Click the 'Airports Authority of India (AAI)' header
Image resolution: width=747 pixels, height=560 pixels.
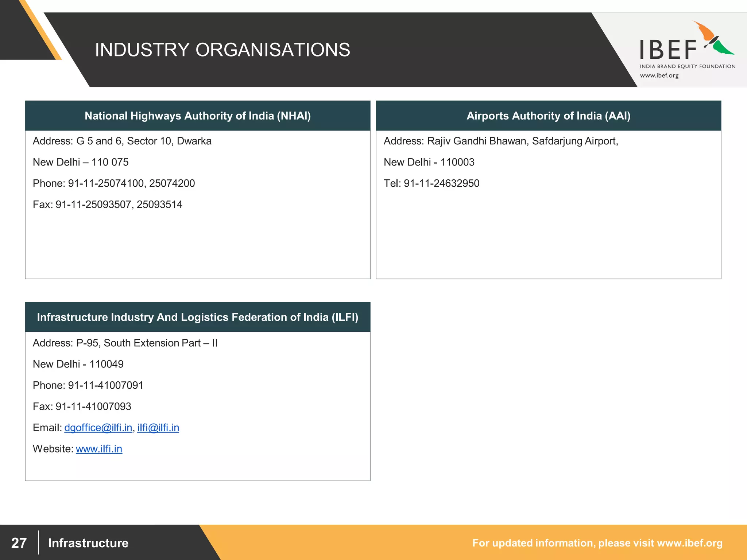tap(549, 116)
